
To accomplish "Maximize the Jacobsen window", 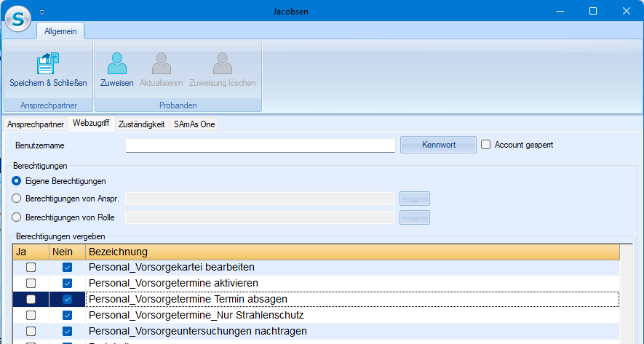I will [x=593, y=11].
